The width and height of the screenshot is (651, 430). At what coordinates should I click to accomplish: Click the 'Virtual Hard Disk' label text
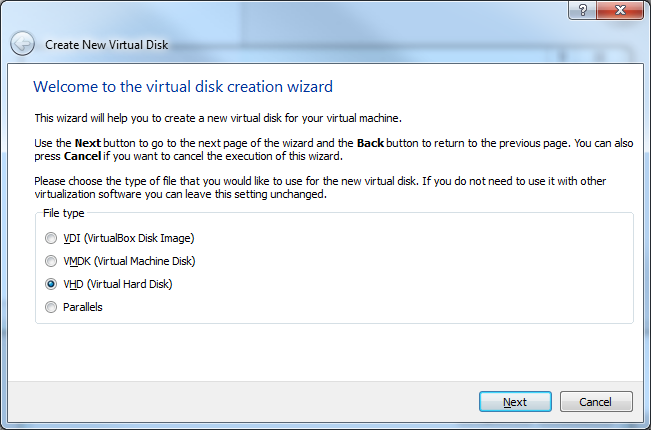[130, 284]
